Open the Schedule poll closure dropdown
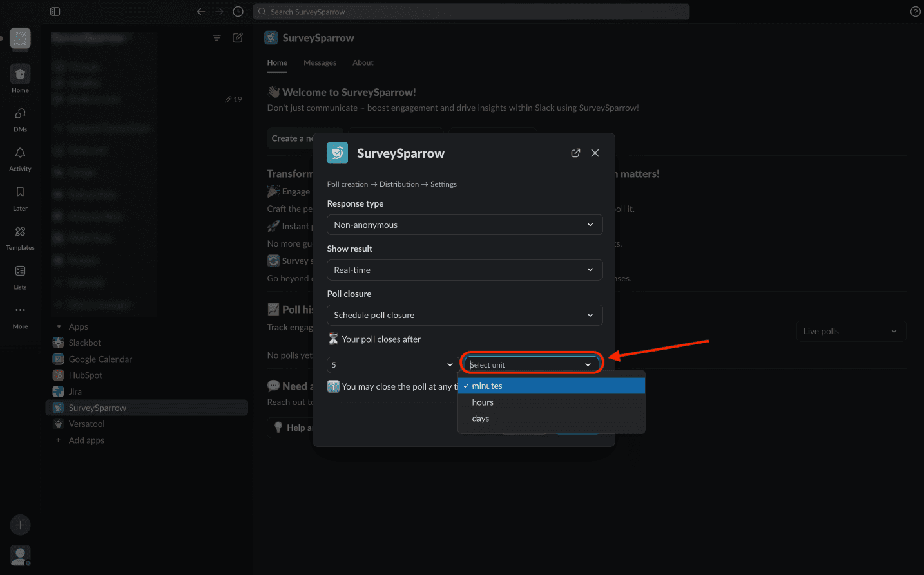Image resolution: width=924 pixels, height=575 pixels. tap(465, 316)
